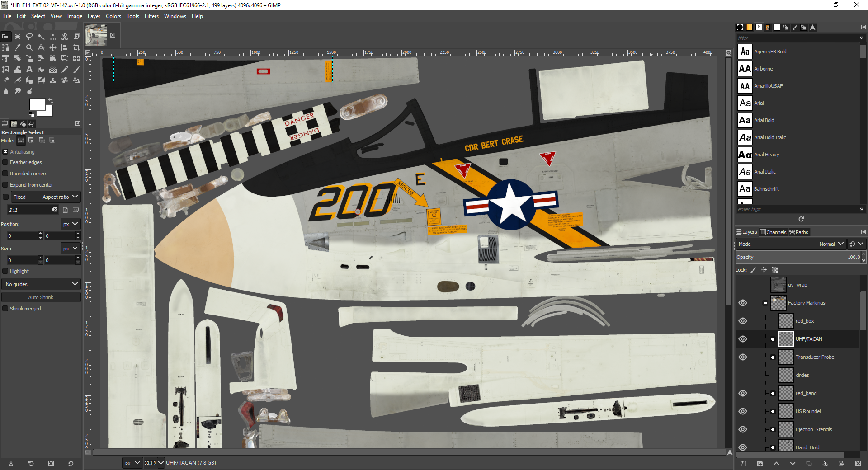Click the Auto Shrink button
The image size is (868, 470).
tap(41, 297)
